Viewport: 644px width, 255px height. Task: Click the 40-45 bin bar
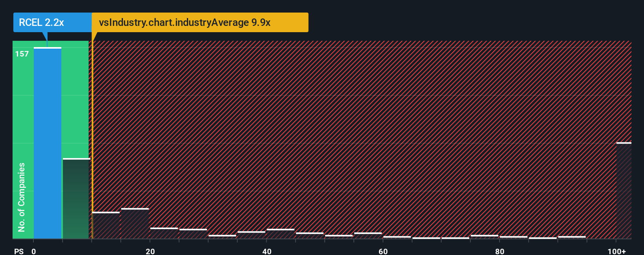(x=280, y=234)
